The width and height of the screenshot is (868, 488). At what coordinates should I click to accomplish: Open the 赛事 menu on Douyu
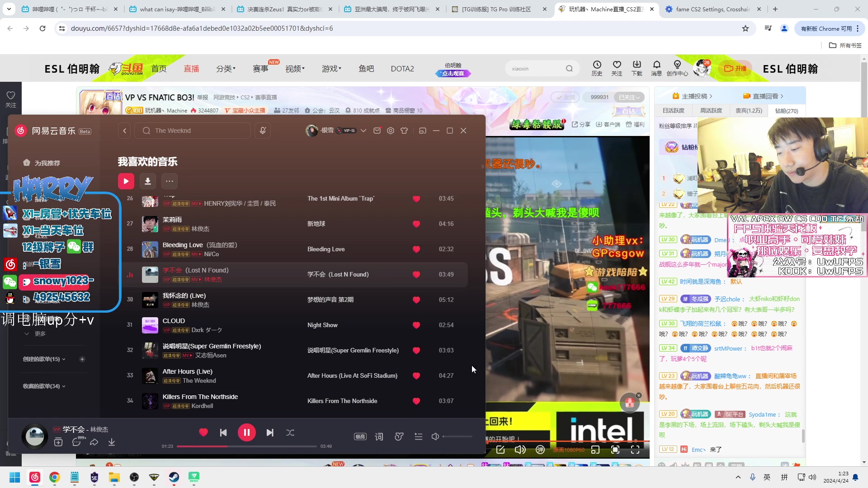point(260,69)
